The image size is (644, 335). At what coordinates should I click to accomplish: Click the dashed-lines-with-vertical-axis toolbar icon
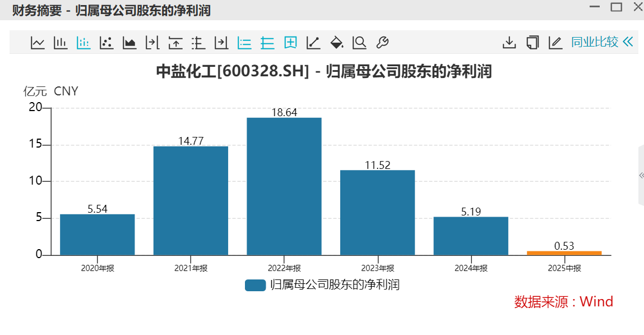[198, 42]
